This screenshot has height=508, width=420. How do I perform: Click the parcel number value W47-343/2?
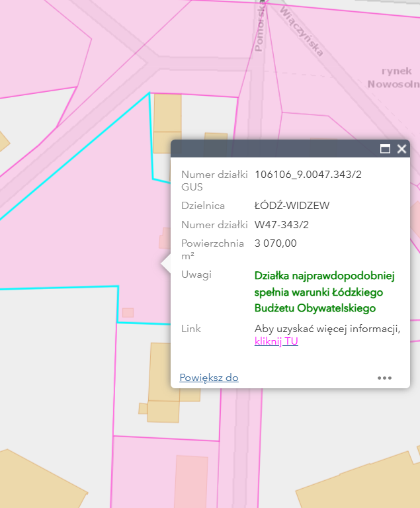coord(281,224)
